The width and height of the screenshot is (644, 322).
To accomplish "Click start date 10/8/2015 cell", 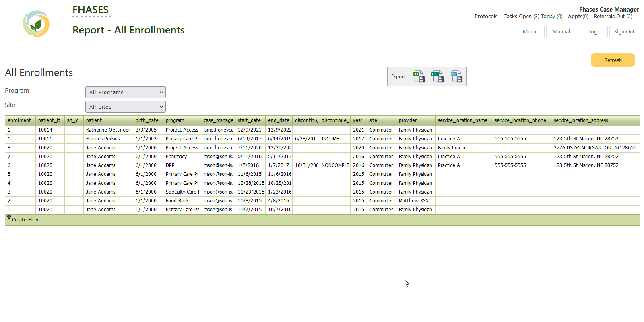I will point(250,201).
